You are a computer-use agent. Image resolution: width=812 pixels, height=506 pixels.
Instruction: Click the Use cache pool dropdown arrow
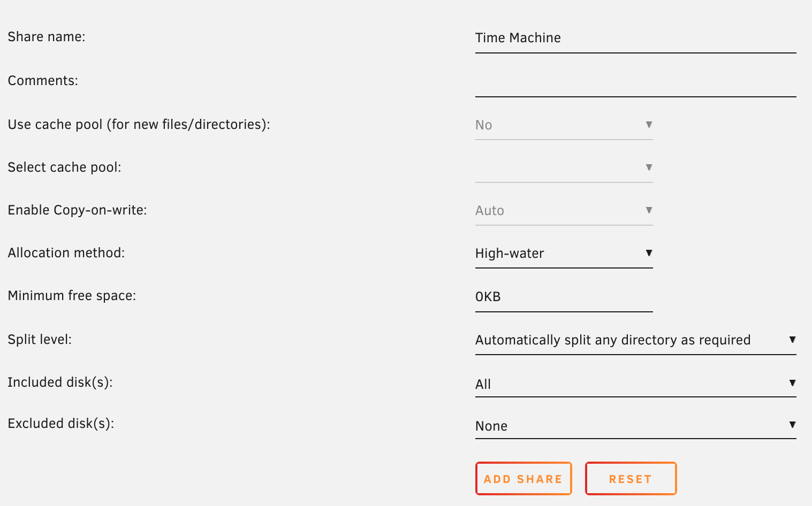tap(649, 124)
